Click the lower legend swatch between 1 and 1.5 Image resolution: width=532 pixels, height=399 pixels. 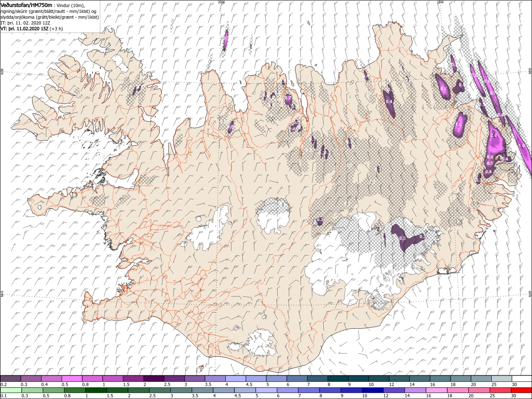pos(96,390)
